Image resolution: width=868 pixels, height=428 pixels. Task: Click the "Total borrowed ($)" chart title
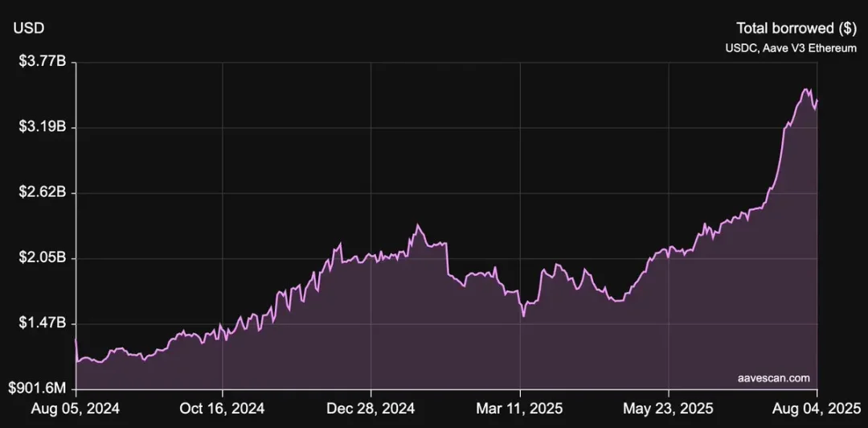[796, 28]
